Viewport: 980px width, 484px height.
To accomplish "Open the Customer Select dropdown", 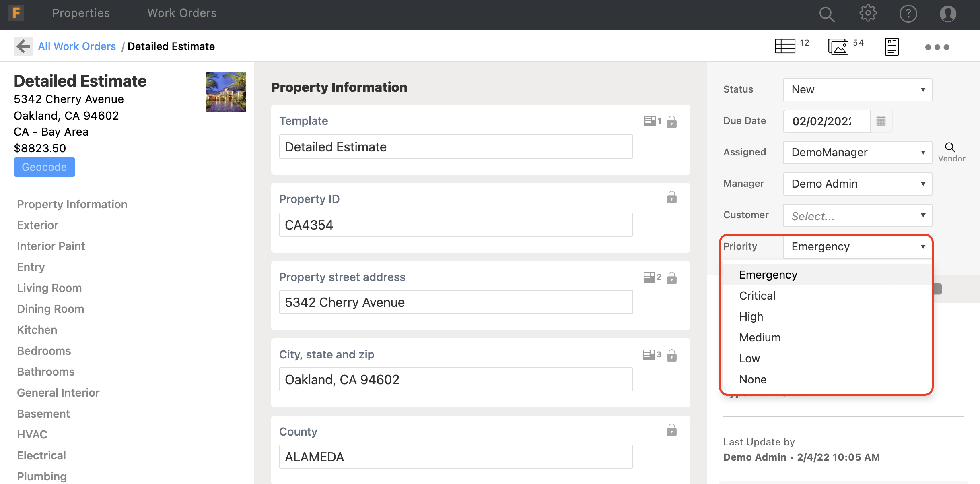I will 857,216.
